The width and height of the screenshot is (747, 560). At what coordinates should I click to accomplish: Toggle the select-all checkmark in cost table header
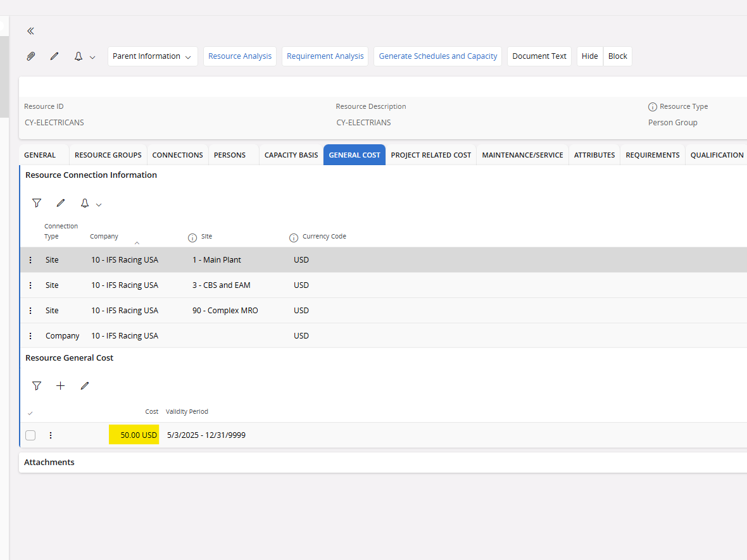coord(30,413)
